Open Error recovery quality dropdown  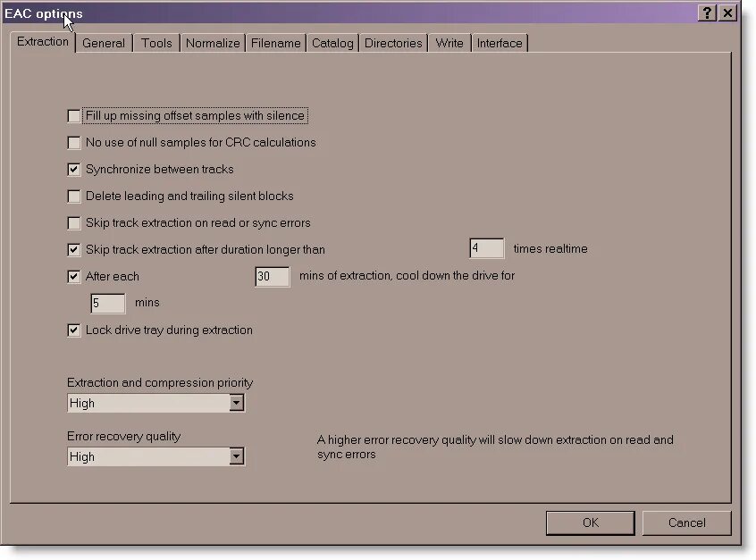click(236, 456)
